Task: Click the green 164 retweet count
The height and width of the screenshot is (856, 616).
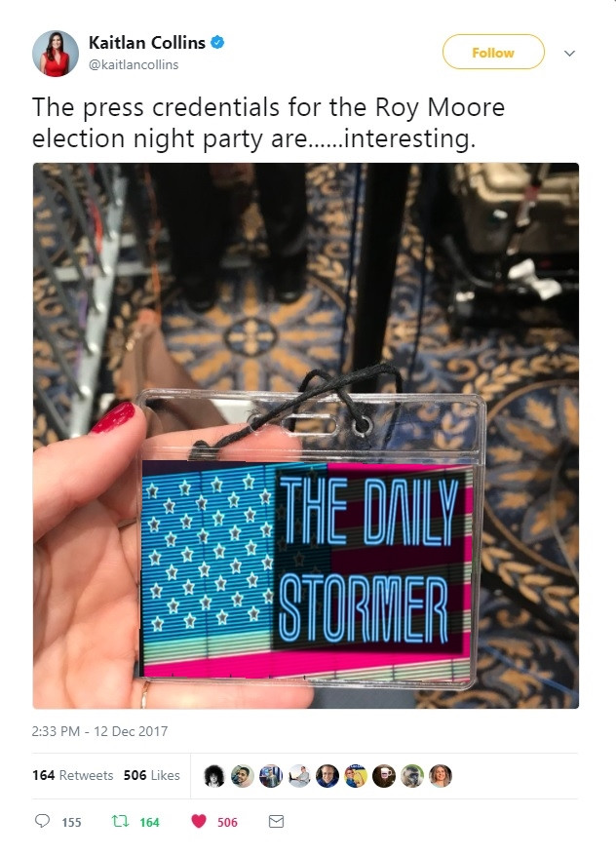Action: pyautogui.click(x=149, y=822)
